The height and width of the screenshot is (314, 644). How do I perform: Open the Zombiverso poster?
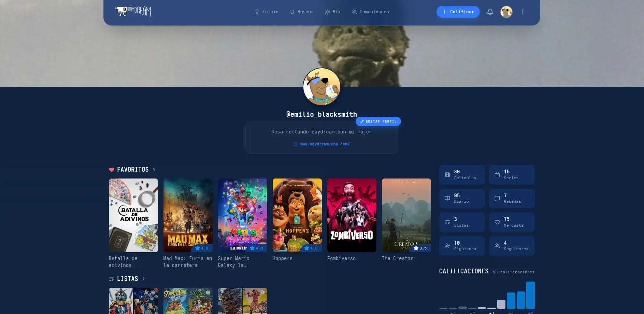point(352,215)
